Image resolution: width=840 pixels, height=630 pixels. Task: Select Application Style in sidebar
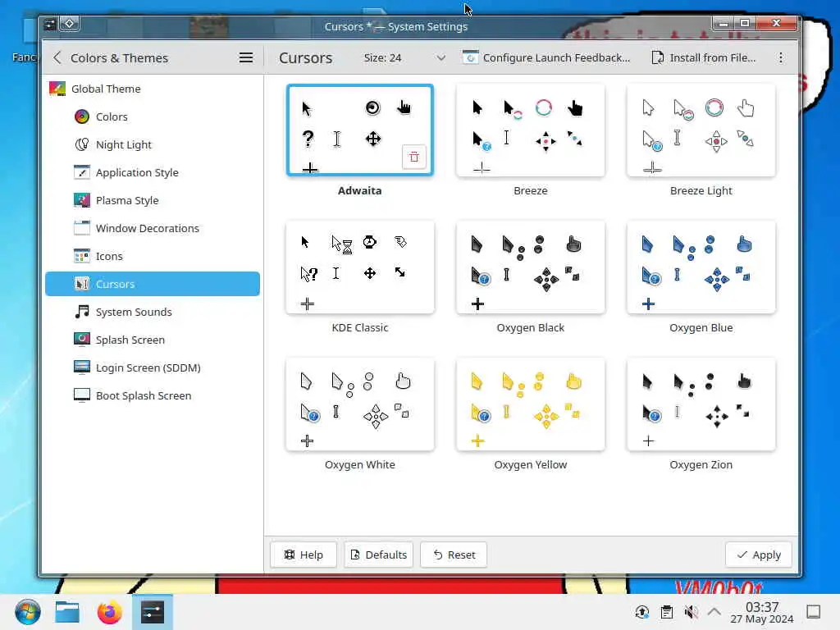pyautogui.click(x=153, y=172)
